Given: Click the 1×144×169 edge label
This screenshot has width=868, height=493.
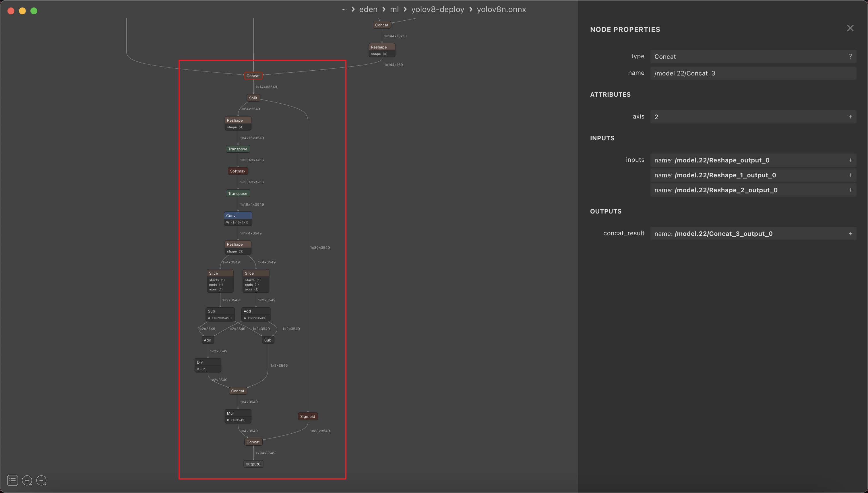Looking at the screenshot, I should pos(393,65).
